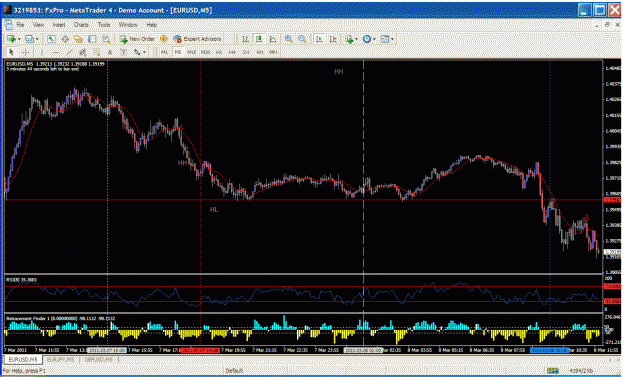This screenshot has width=625, height=377.
Task: Select the Text tool A icon
Action: point(110,52)
